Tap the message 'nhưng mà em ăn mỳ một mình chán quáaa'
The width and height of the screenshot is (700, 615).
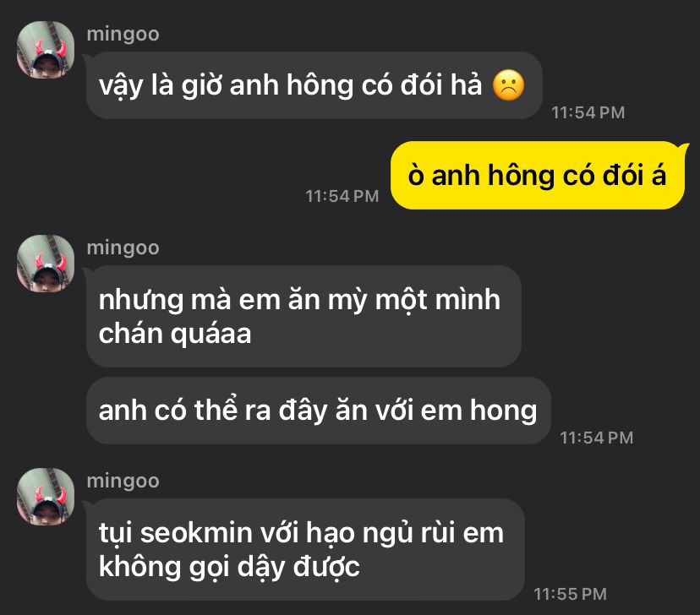[x=304, y=316]
